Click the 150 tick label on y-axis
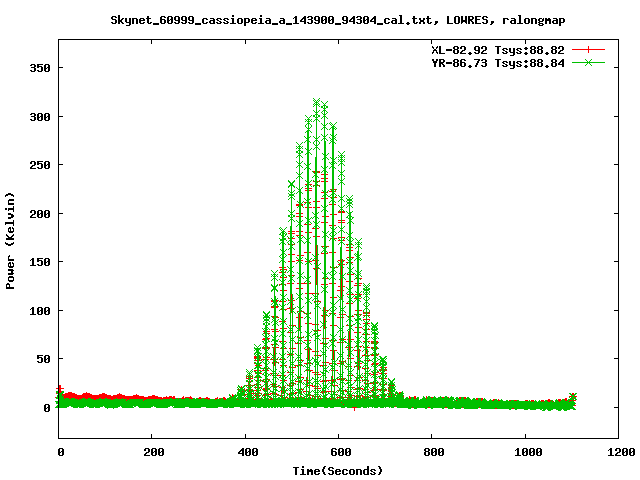The image size is (640, 480). coord(41,262)
